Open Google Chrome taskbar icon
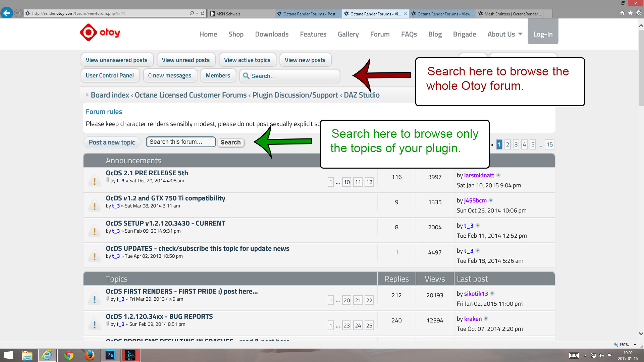 pyautogui.click(x=69, y=355)
